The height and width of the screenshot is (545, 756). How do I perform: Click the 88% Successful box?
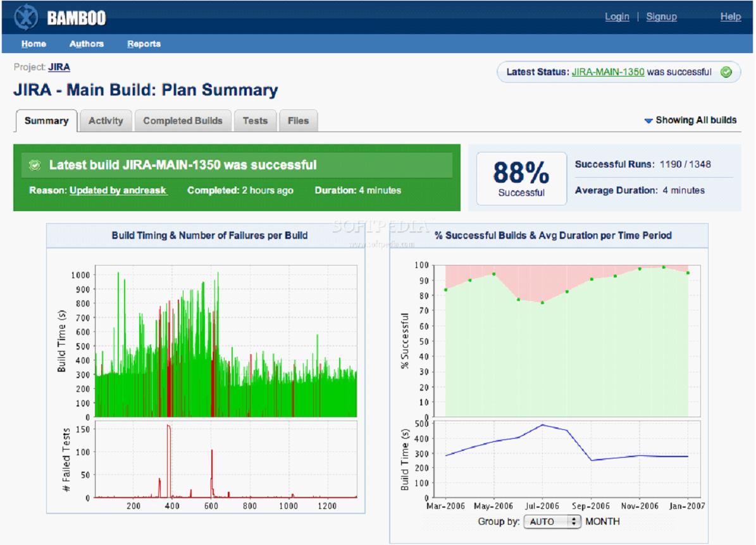(521, 179)
